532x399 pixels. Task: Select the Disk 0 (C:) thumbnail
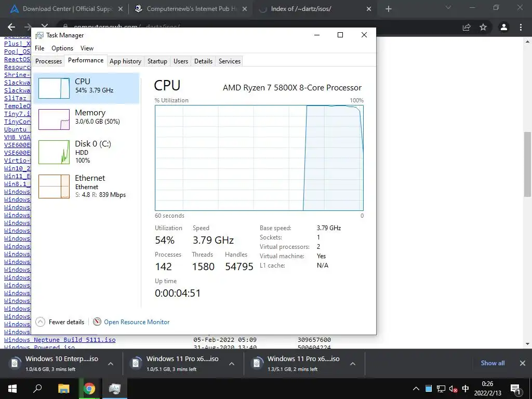[54, 152]
